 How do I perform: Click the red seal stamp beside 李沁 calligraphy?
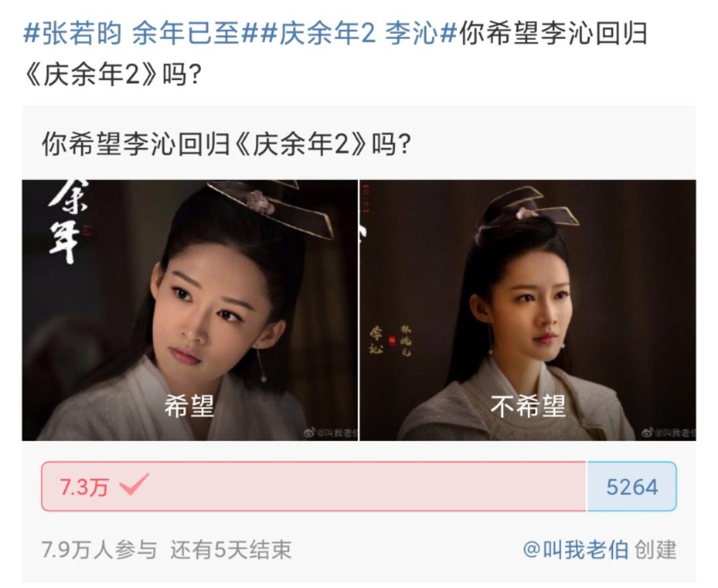(x=392, y=340)
